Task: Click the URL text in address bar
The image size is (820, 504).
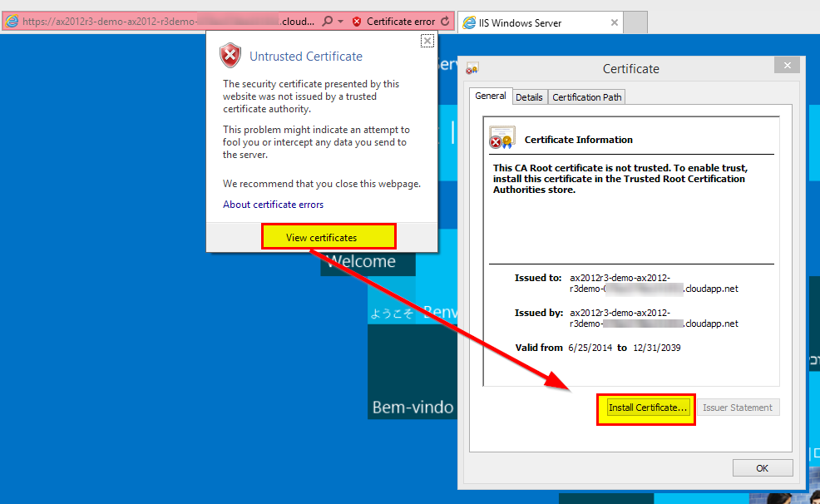Action: coord(166,22)
